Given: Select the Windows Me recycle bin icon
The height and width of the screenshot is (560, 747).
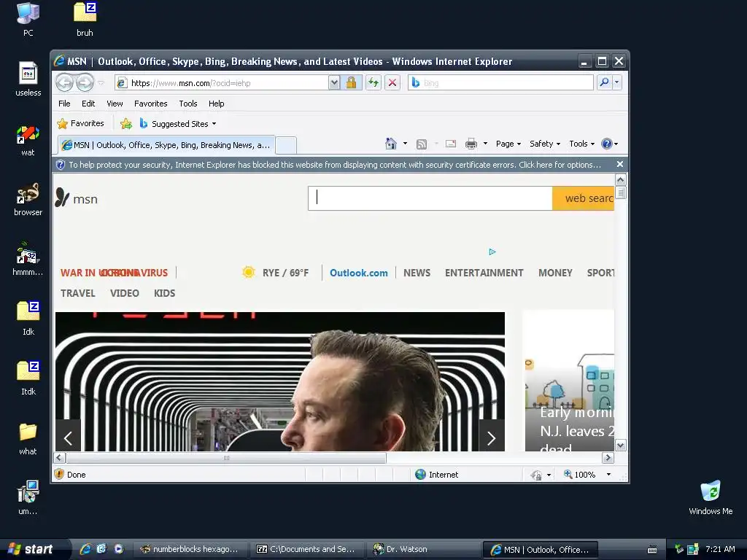Looking at the screenshot, I should [711, 497].
